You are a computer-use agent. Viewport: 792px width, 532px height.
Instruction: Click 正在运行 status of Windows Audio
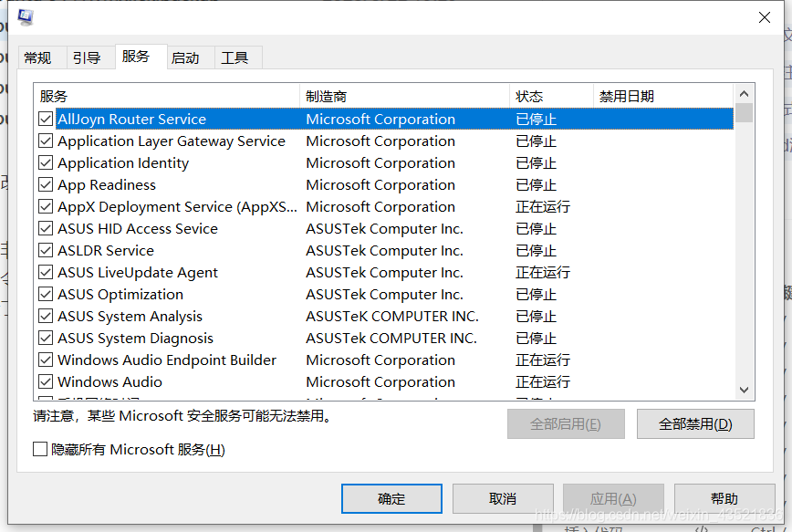[x=543, y=382]
